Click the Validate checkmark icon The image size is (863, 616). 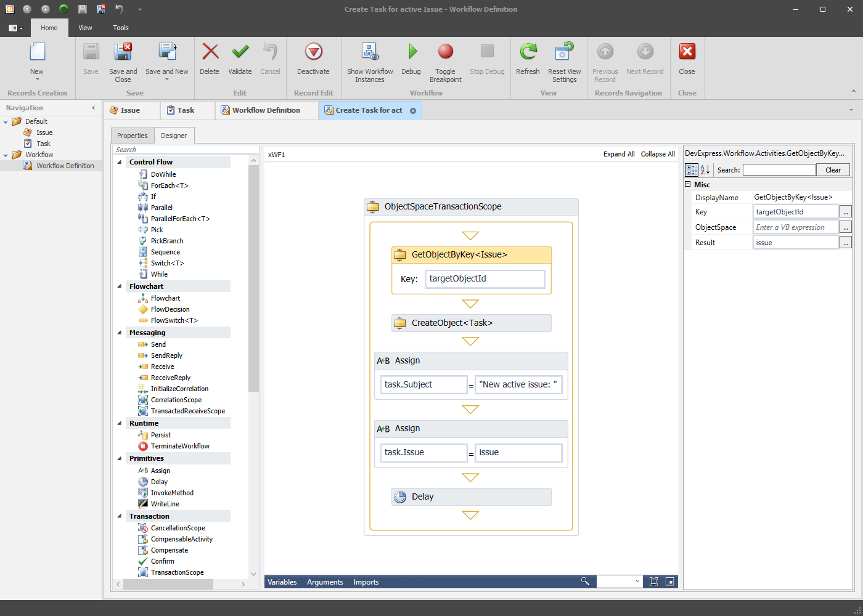pos(240,52)
